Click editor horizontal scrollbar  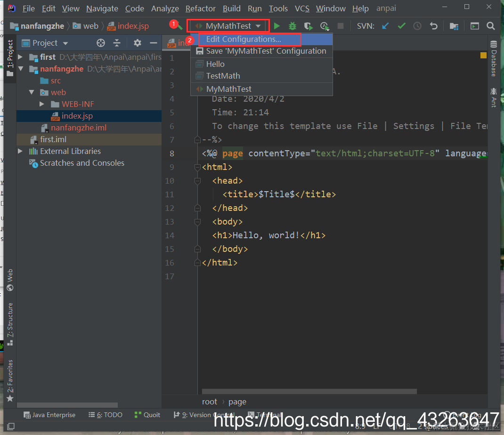point(309,391)
